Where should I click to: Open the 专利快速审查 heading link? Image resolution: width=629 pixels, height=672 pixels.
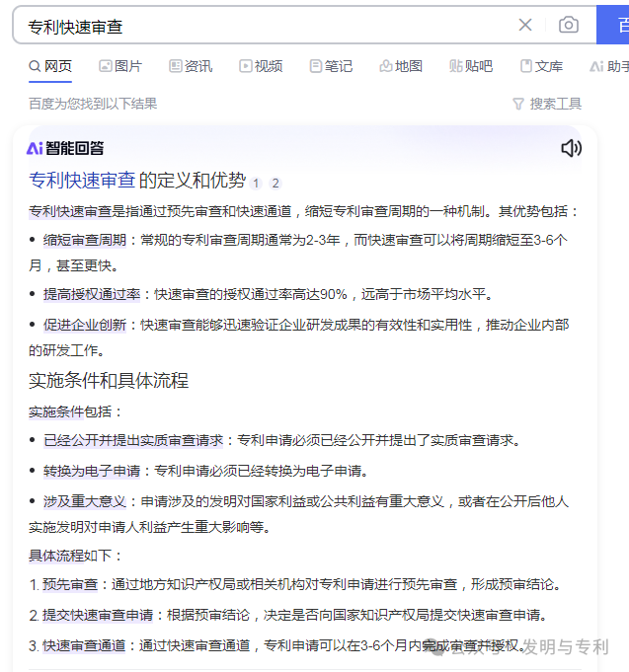[82, 180]
